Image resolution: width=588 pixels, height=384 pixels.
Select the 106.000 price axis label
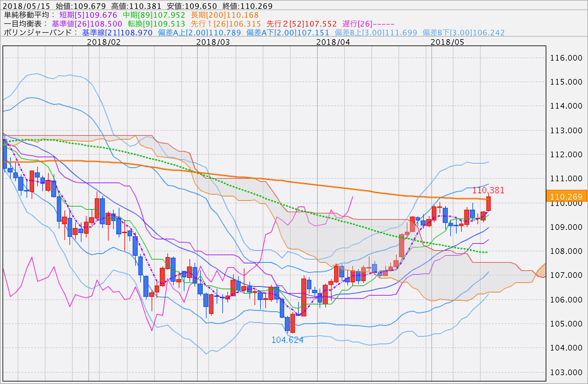point(566,300)
